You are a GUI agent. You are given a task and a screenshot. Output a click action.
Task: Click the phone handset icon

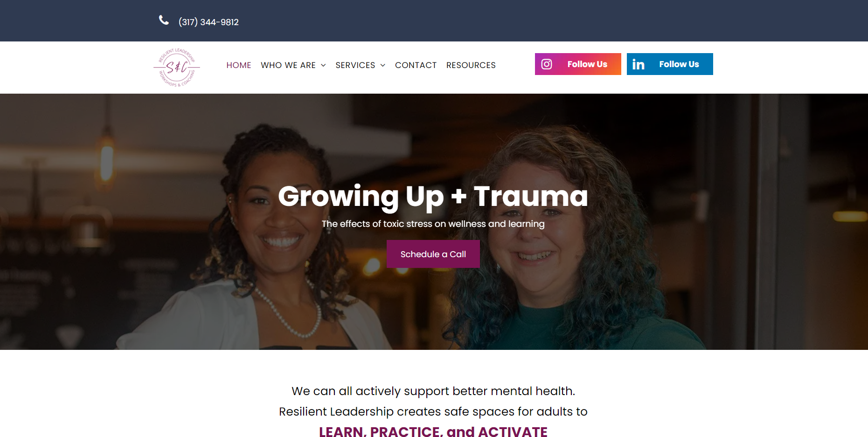(x=164, y=20)
